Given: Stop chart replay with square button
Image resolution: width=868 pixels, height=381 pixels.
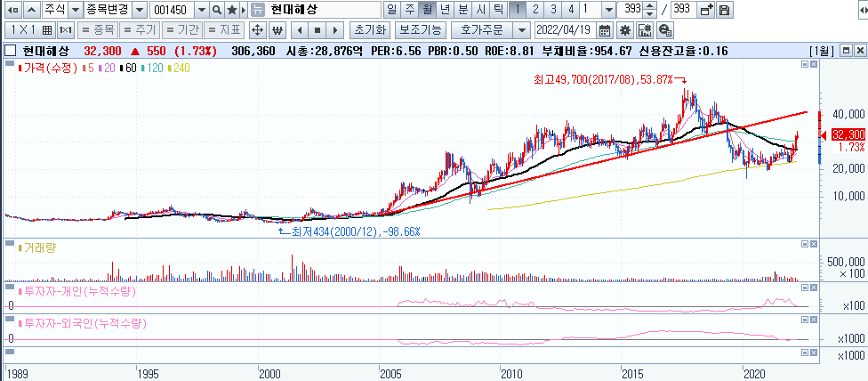Looking at the screenshot, I should click(x=317, y=30).
